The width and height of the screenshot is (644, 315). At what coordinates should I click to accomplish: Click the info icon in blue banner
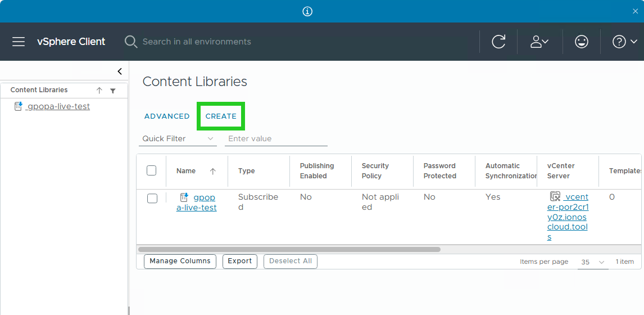click(307, 11)
